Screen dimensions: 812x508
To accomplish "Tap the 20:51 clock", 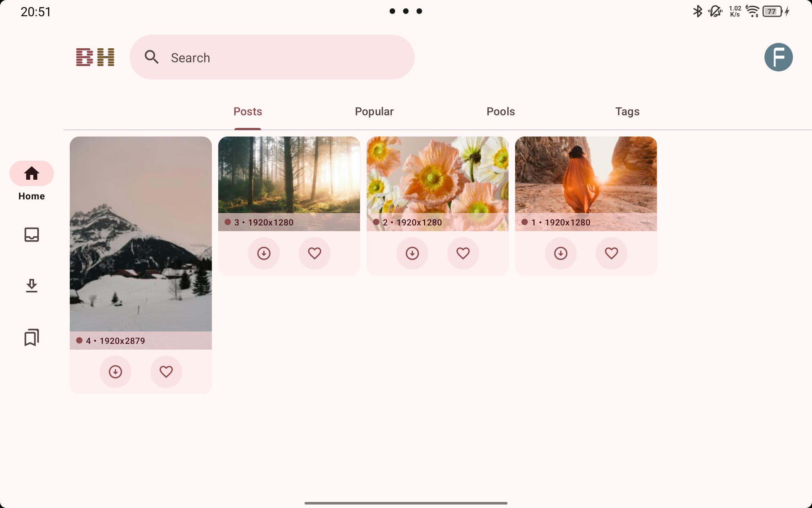I will [x=36, y=12].
